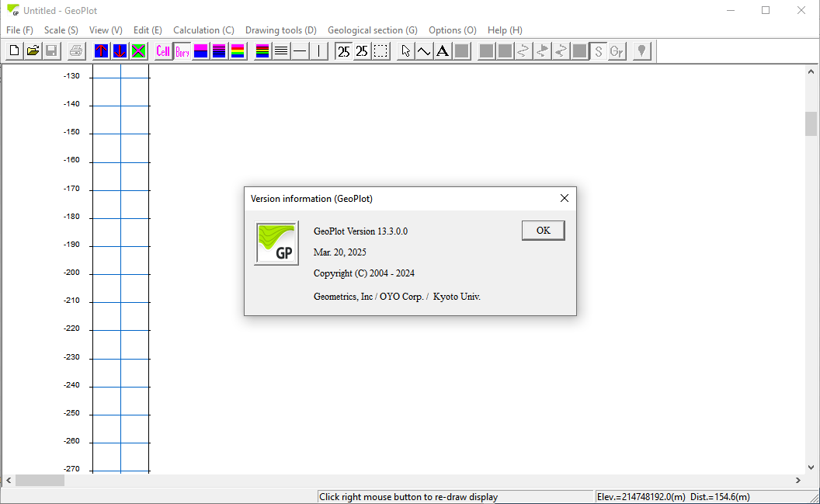Select the arrow pointer tool
The image size is (820, 504).
(x=406, y=51)
